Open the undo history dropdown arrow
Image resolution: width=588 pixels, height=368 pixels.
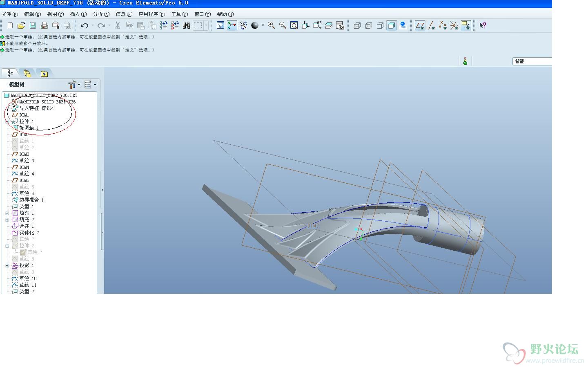pos(93,25)
